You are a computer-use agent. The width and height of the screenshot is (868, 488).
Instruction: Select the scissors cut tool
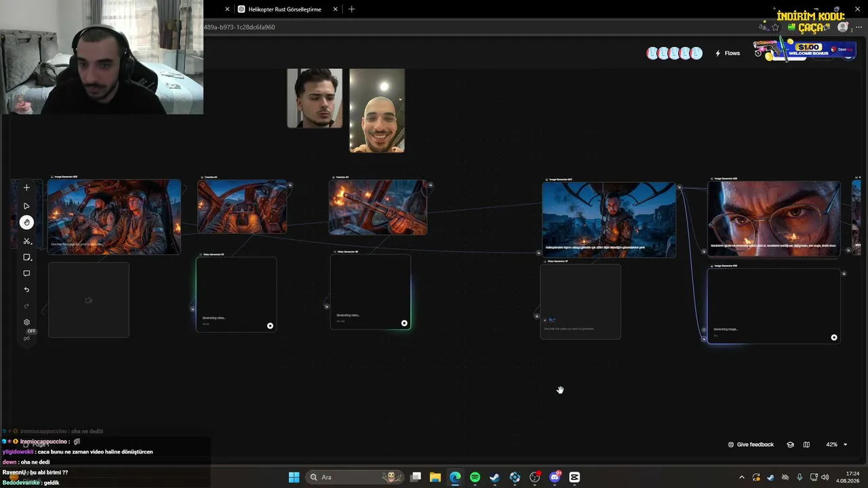click(26, 241)
